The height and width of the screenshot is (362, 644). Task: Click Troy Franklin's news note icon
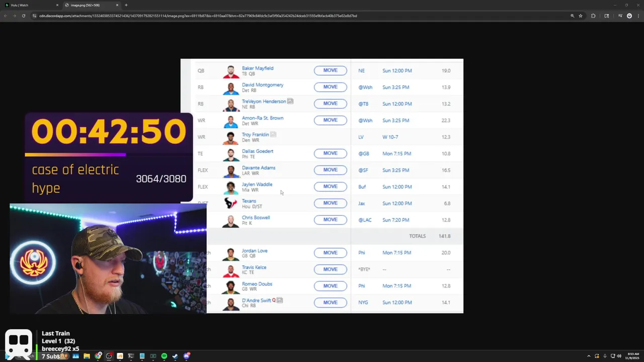click(273, 135)
